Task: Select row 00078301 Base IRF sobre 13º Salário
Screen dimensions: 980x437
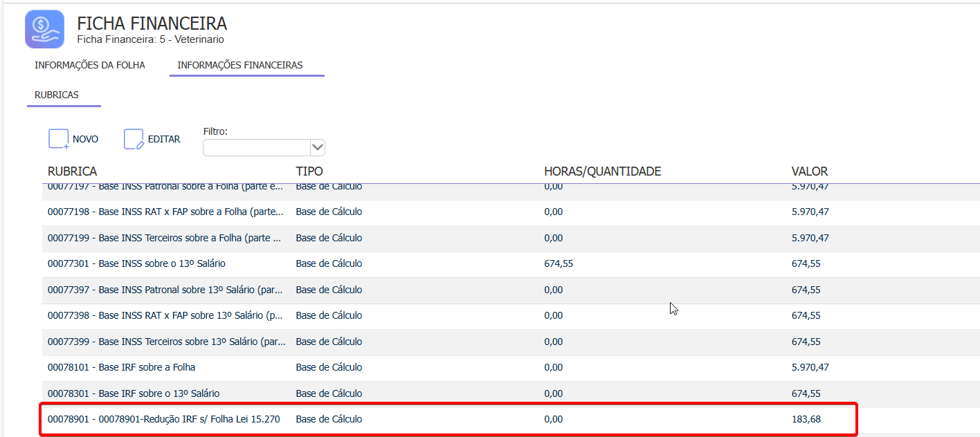Action: point(134,393)
